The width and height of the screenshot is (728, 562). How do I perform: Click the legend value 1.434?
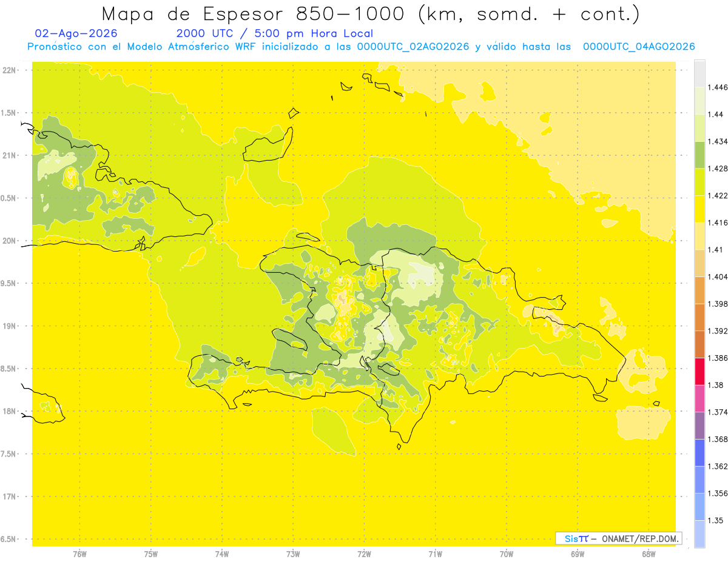719,141
